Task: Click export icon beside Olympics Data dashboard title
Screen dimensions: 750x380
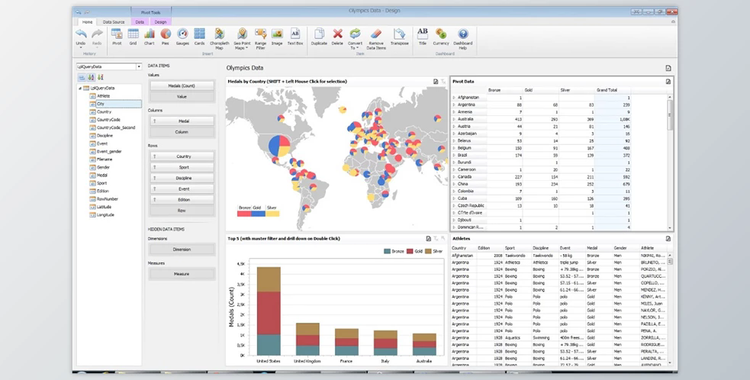Action: point(668,68)
